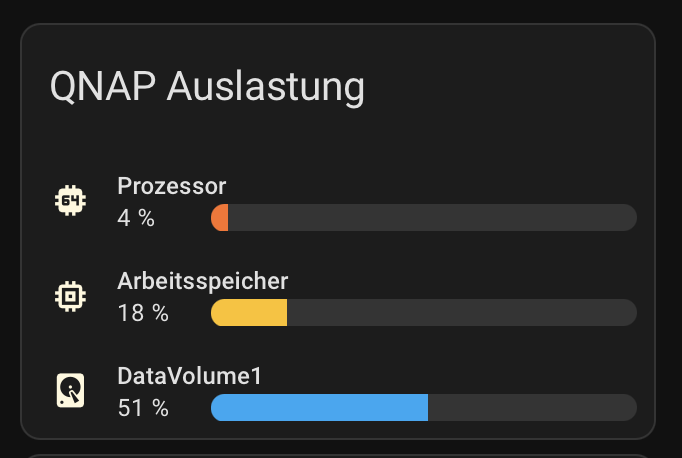Select the right end of Prozessor bar

tap(629, 217)
